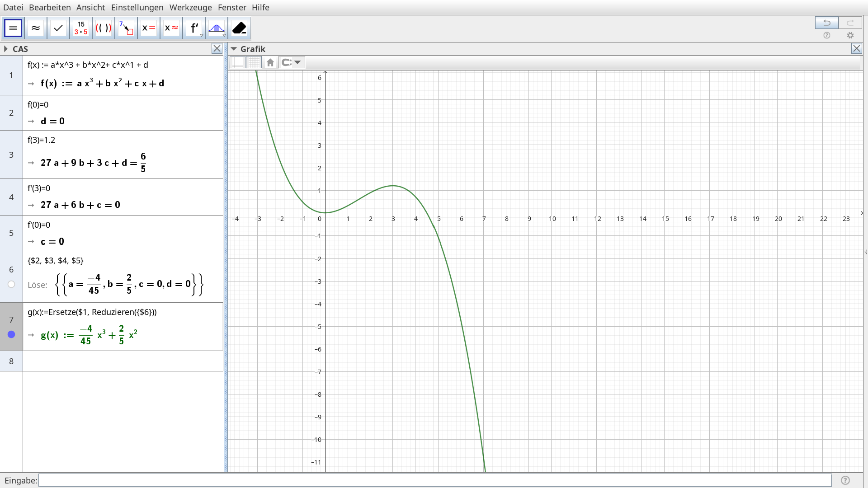Click the output 27a+6b+c=0
The width and height of the screenshot is (868, 488).
point(80,205)
